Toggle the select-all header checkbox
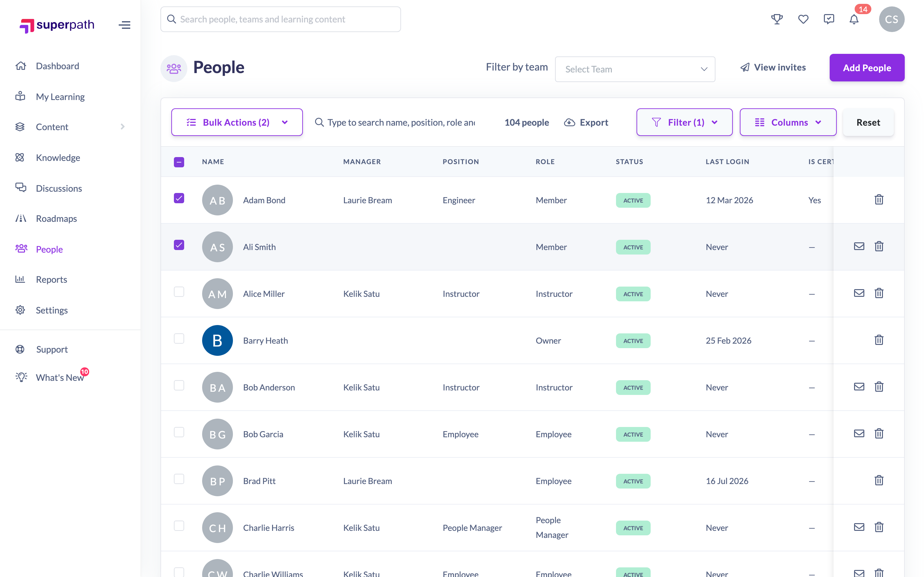Viewport: 924px width, 577px height. 179,162
